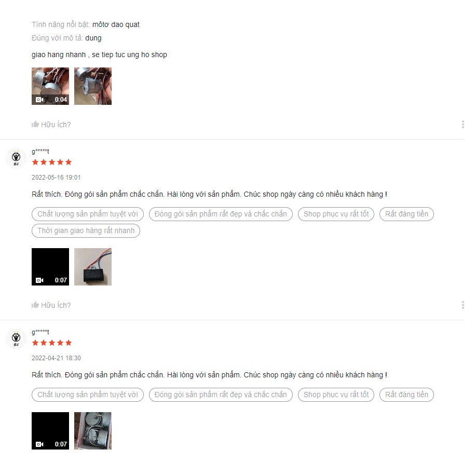Select 'Chất lượng sản phẩm tuyệt vời' tag in 2022-05-16 review
The image size is (476, 476).
88,214
